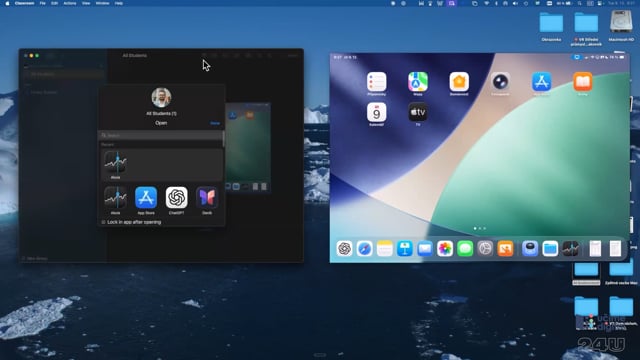
Task: Click the Wi-Fi icon in the menu bar
Action: tap(487, 3)
